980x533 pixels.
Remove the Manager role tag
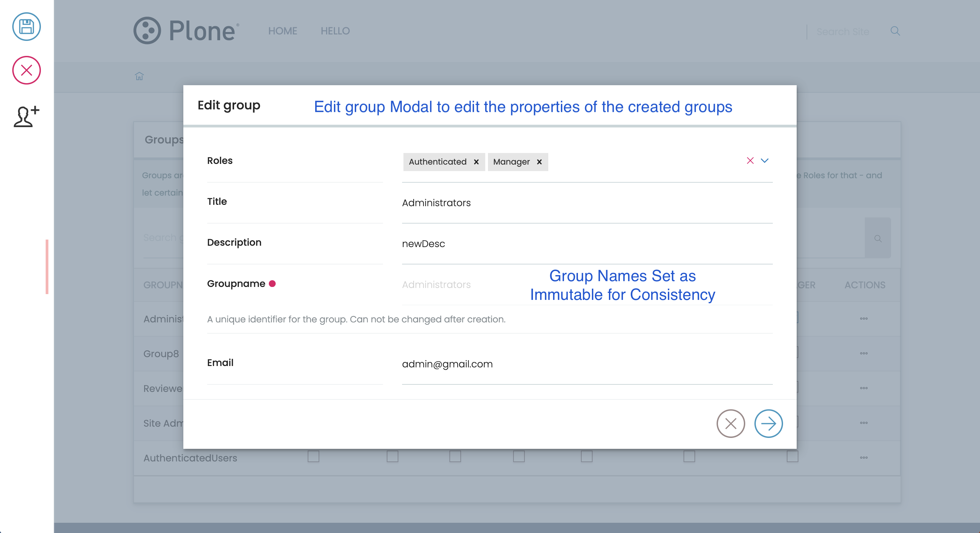539,162
